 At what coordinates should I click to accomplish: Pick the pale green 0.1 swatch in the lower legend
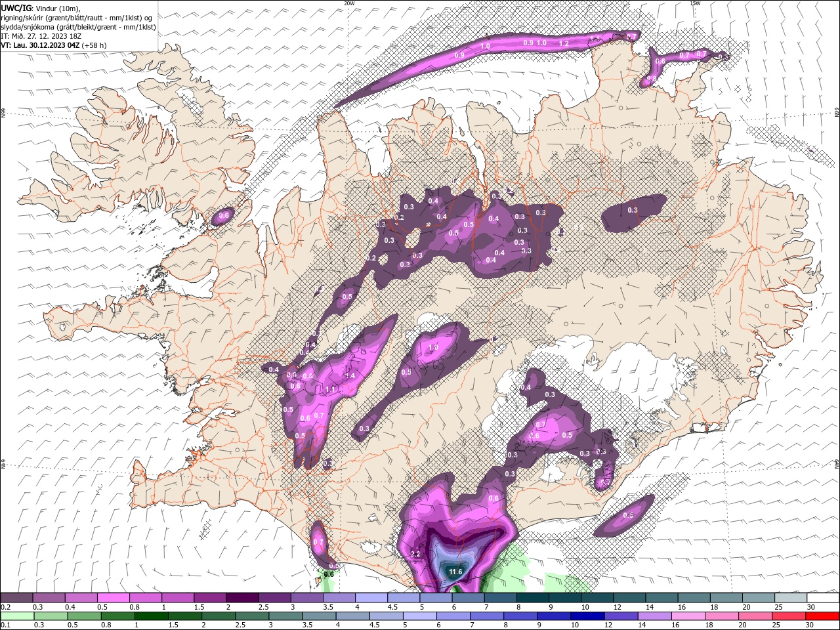pos(16,616)
